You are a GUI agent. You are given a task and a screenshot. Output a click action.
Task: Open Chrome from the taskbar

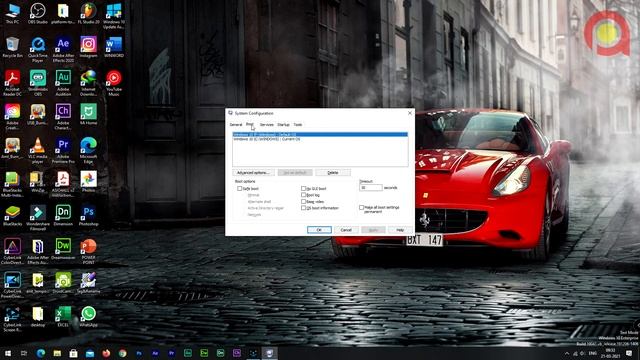[122, 353]
